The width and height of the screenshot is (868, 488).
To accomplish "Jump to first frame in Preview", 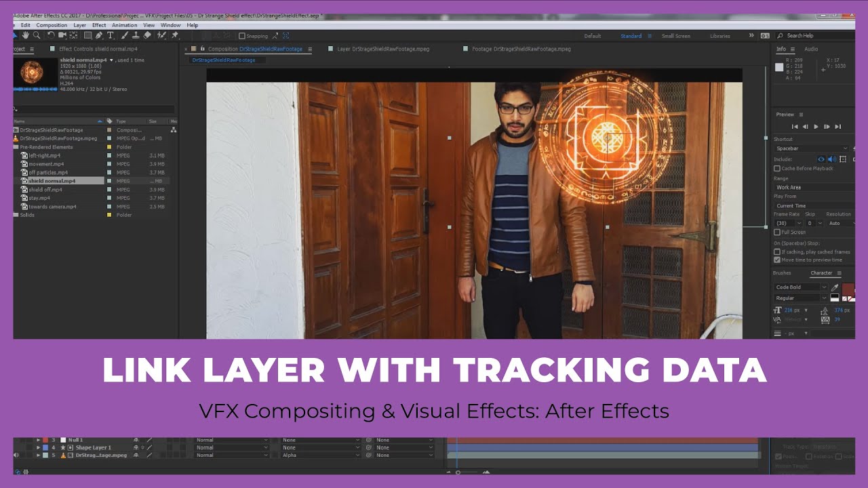I will tap(795, 127).
